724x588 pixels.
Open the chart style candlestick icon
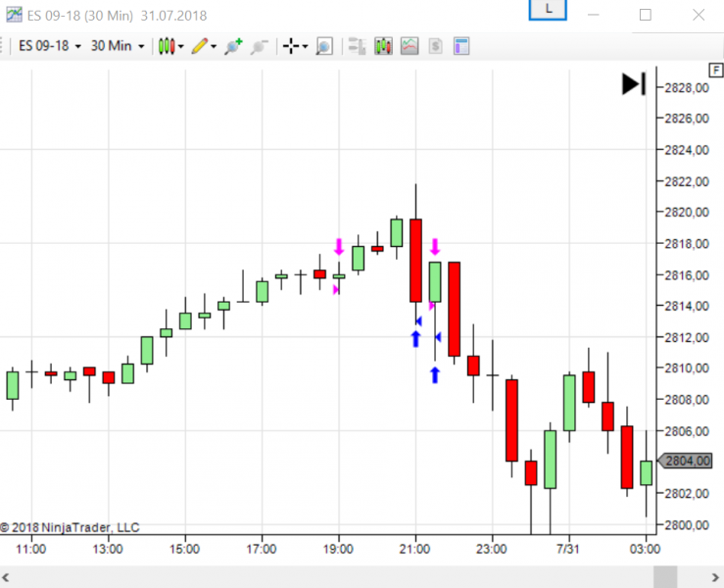tap(167, 46)
